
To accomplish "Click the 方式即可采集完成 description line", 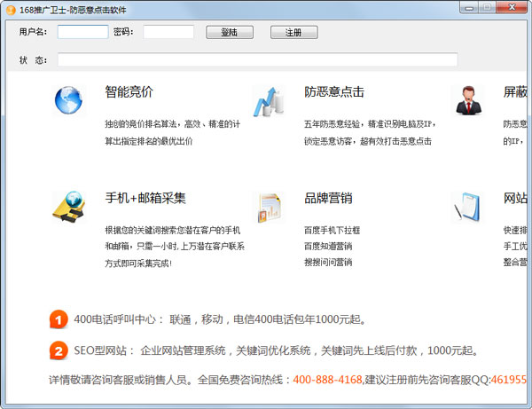I will point(138,263).
